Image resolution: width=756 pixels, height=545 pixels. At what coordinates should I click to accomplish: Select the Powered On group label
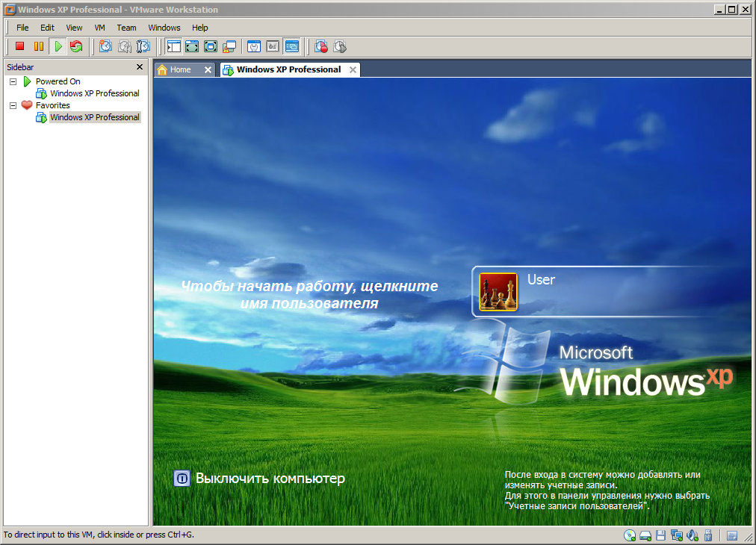click(58, 81)
